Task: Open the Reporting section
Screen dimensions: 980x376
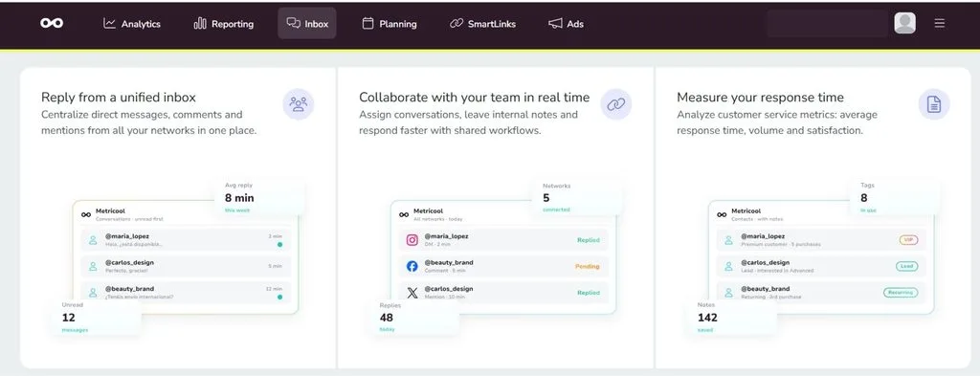Action: click(x=224, y=24)
